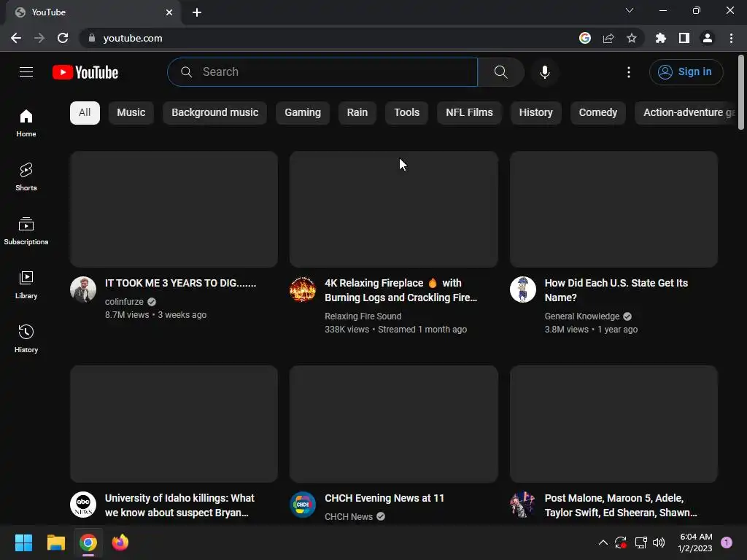This screenshot has height=560, width=747.
Task: Go back in browser
Action: (x=16, y=38)
